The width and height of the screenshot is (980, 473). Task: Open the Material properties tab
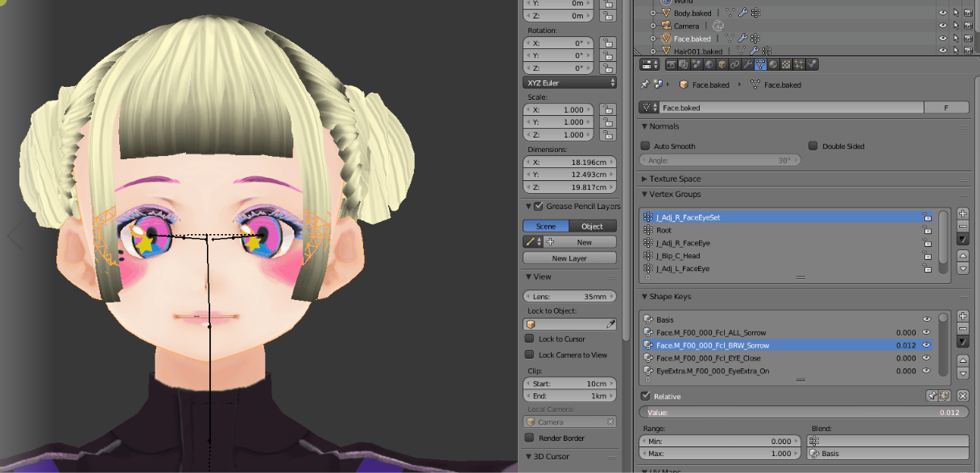pyautogui.click(x=774, y=64)
